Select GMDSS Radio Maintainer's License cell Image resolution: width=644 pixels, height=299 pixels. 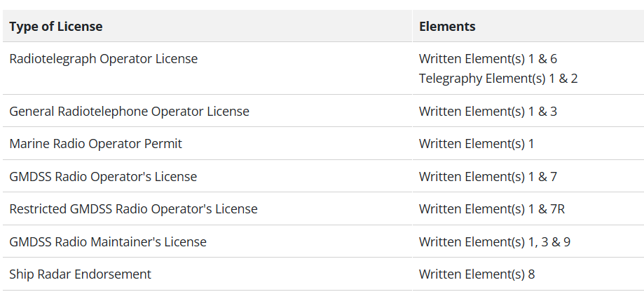[108, 241]
